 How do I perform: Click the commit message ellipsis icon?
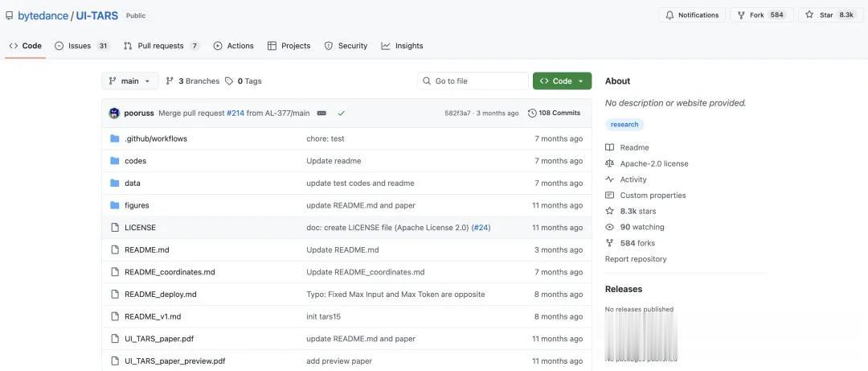pyautogui.click(x=321, y=113)
